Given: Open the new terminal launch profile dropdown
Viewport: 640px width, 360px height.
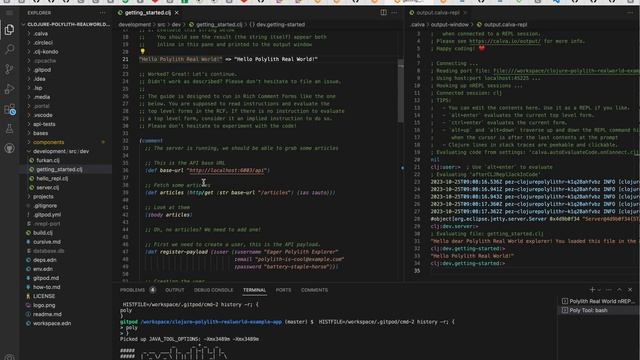Looking at the screenshot, I should (599, 290).
